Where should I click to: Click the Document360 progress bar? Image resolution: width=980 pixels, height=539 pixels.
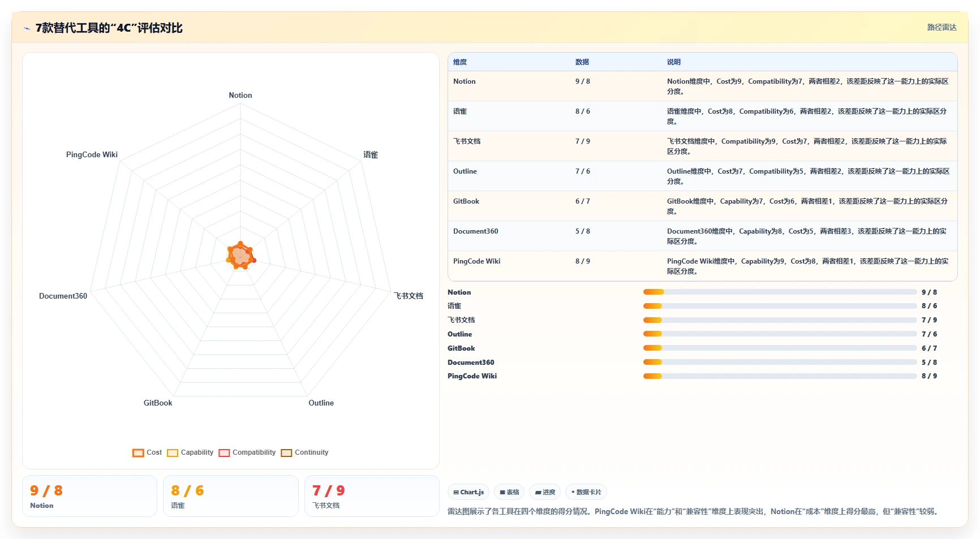point(780,362)
